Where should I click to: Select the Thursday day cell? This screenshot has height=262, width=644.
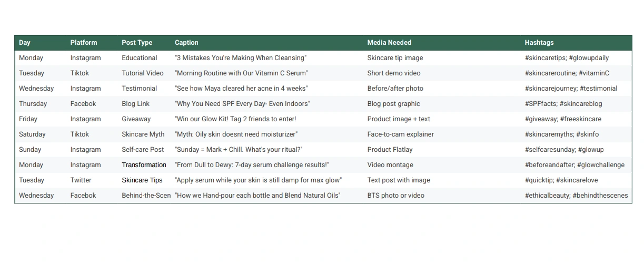(33, 104)
